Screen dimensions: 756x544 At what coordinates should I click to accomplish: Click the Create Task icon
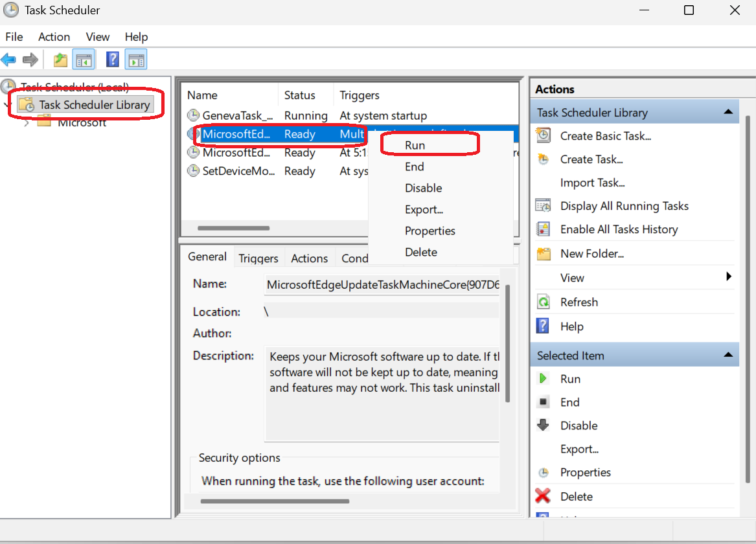pos(544,159)
